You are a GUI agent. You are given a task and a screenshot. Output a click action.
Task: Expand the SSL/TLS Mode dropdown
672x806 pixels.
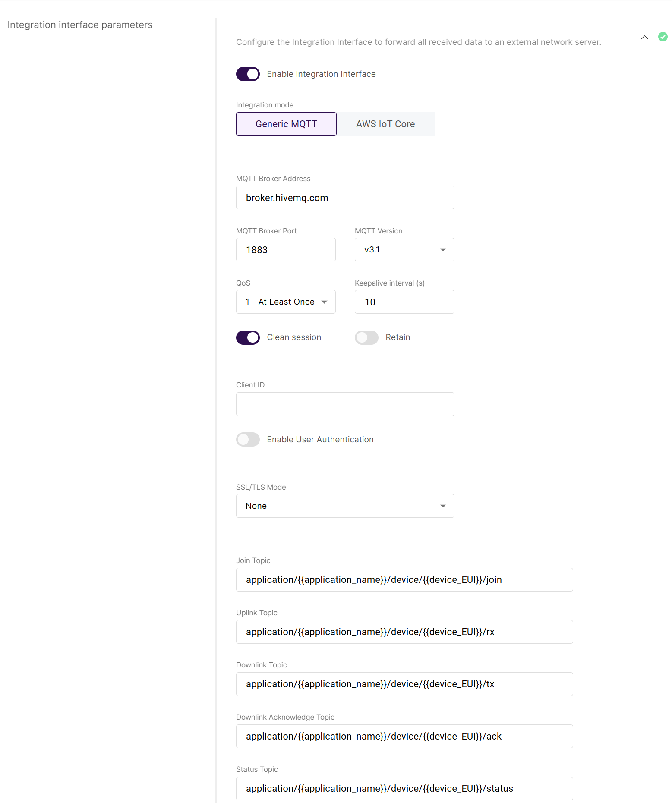coord(345,506)
